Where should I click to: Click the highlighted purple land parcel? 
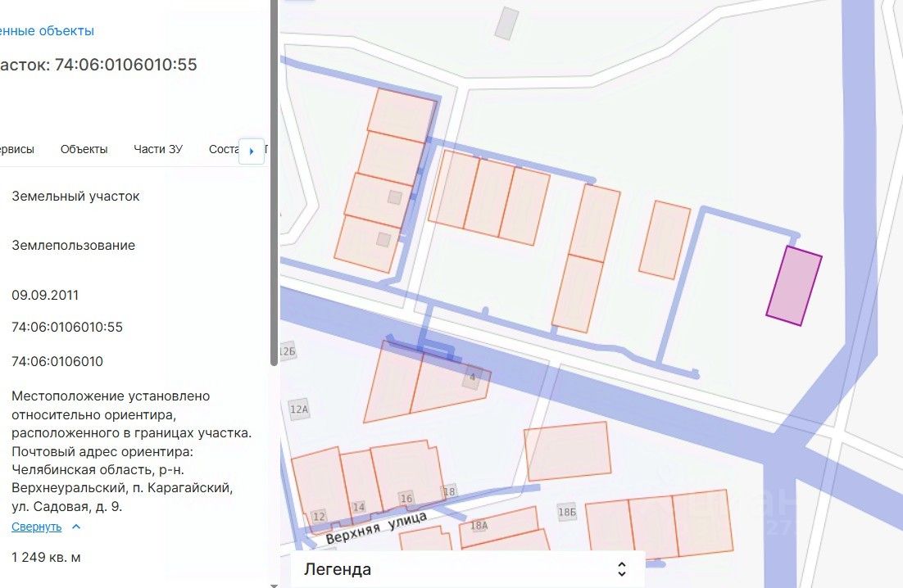coord(793,286)
